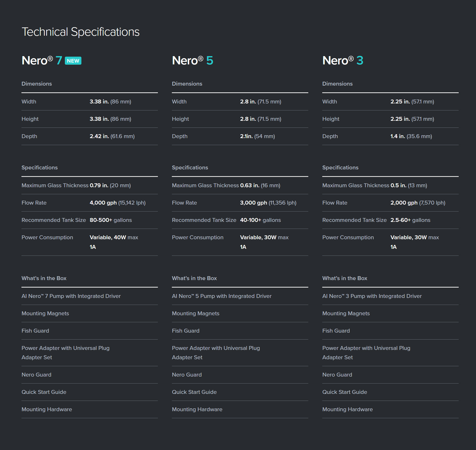Screen dimensions: 476x450
Task: Select tank size 80-500+ gallons
Action: coord(111,220)
